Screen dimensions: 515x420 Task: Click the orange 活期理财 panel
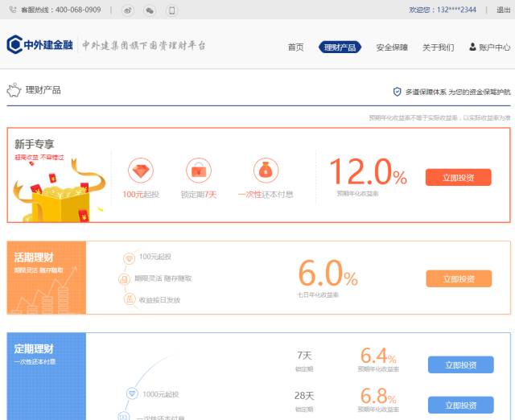click(x=47, y=278)
